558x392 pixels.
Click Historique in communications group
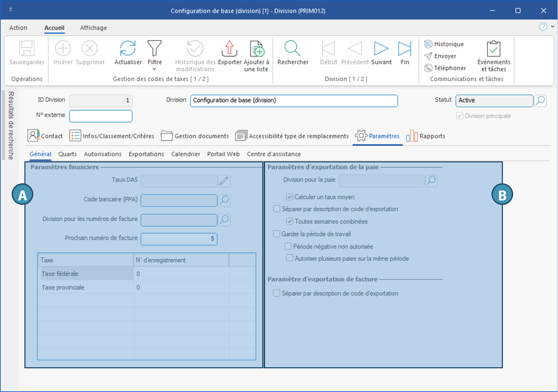444,44
